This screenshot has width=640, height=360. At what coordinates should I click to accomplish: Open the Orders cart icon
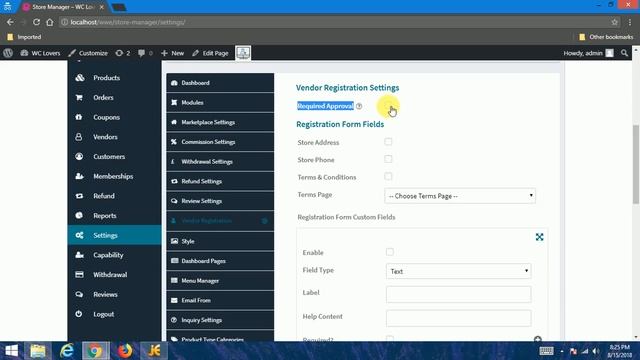click(79, 98)
